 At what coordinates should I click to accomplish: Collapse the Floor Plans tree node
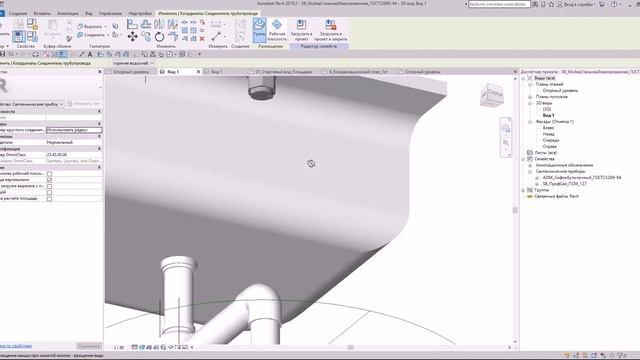[530, 84]
